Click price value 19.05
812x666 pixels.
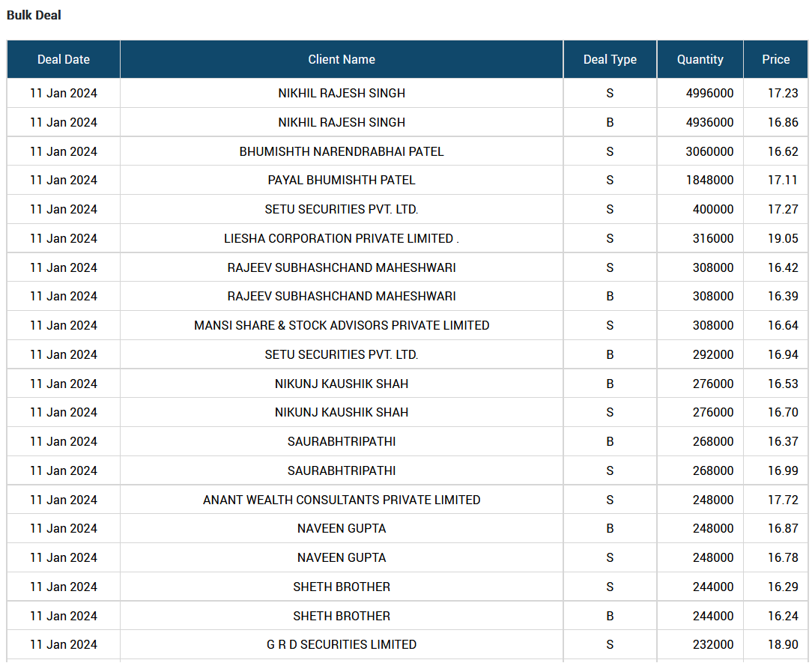(x=783, y=238)
